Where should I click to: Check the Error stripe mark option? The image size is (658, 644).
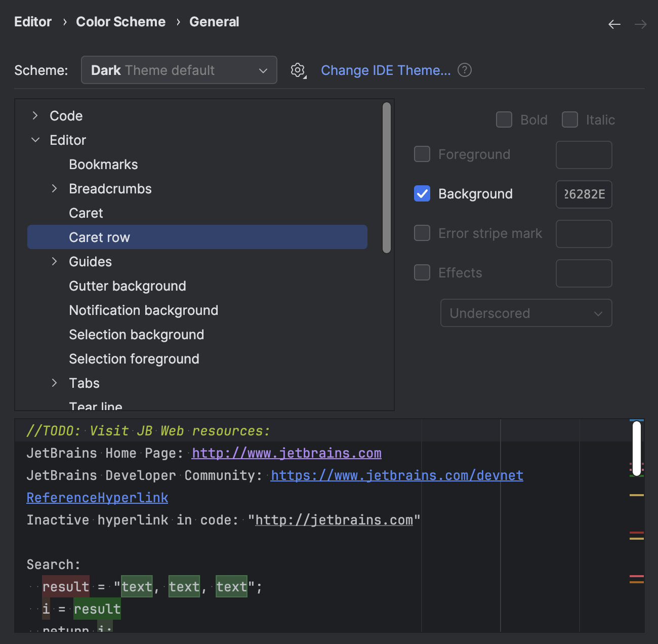click(422, 233)
